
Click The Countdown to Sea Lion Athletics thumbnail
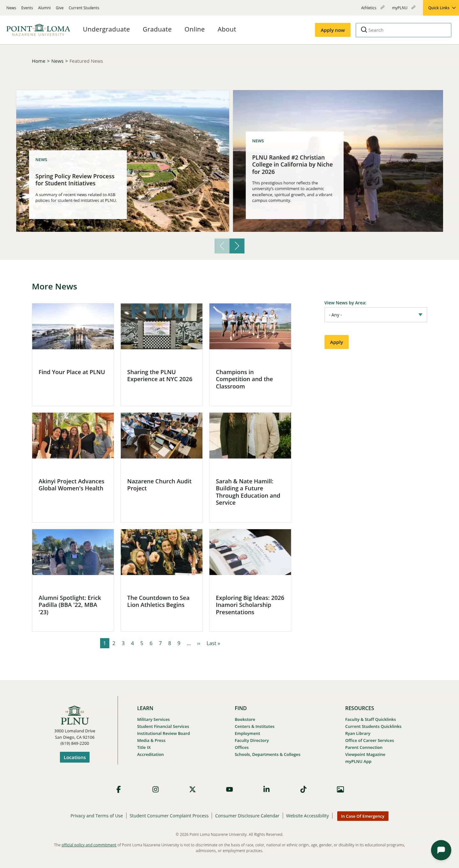click(x=162, y=552)
